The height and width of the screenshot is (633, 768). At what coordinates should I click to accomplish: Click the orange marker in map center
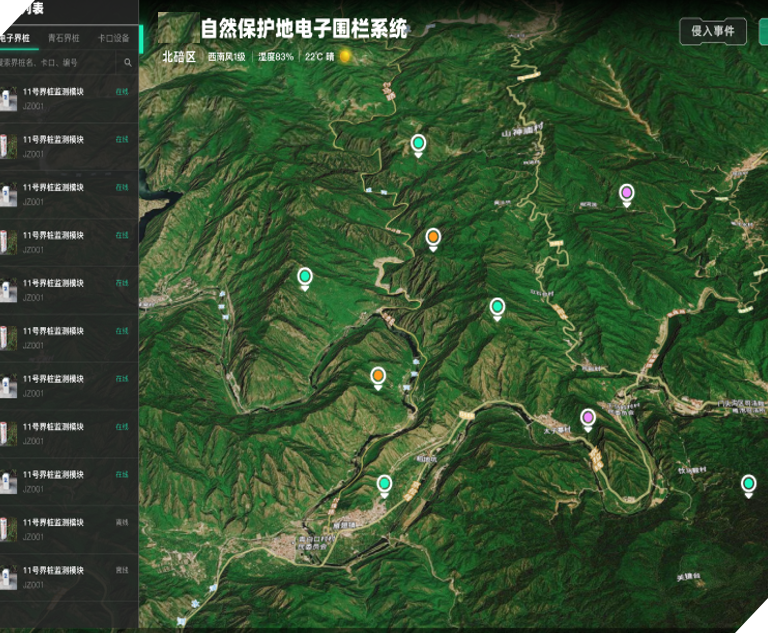click(x=433, y=240)
